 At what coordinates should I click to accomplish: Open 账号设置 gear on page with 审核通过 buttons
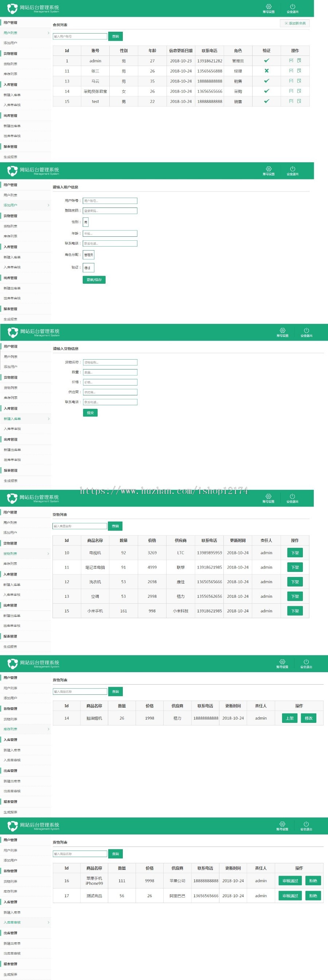282,824
